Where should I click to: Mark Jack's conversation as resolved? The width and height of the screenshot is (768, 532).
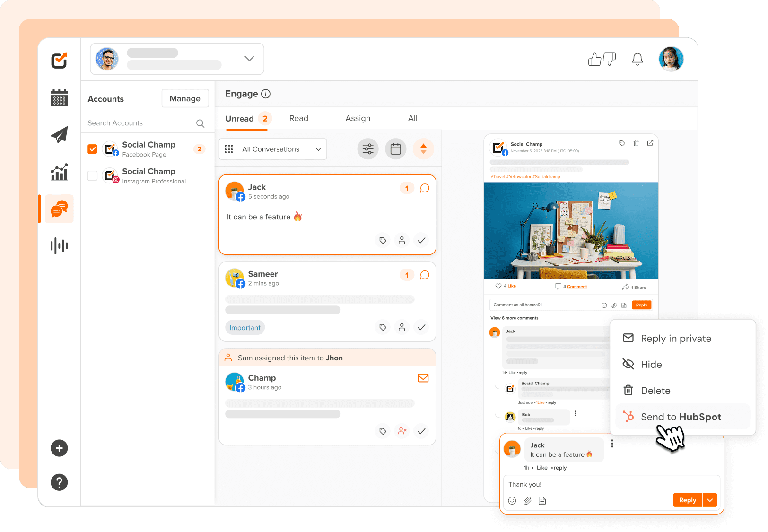421,240
